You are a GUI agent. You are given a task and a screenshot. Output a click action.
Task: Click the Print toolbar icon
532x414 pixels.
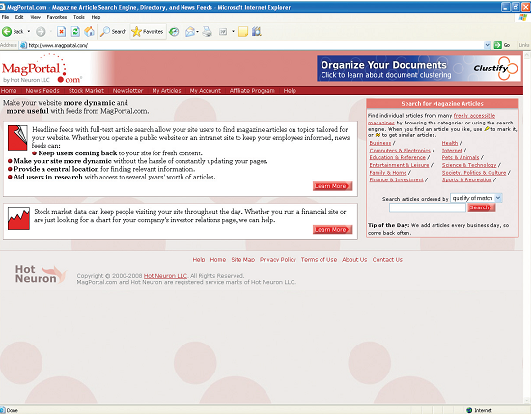pyautogui.click(x=207, y=32)
